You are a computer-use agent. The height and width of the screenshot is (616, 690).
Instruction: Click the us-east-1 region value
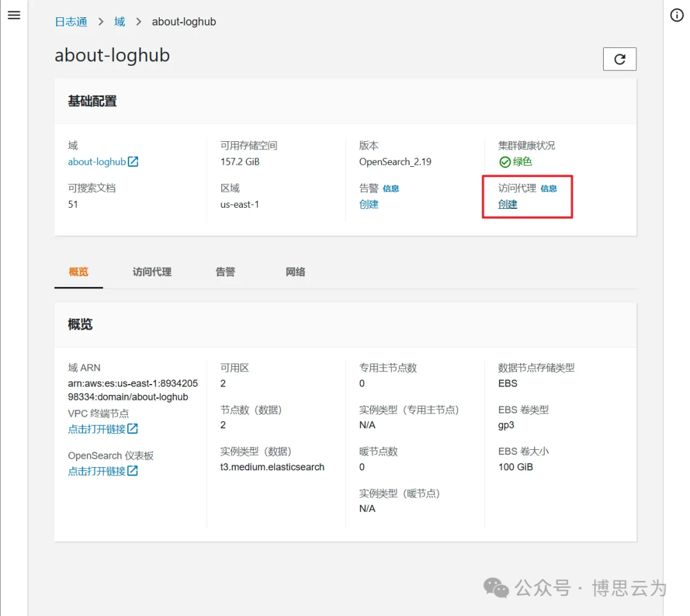tap(240, 204)
